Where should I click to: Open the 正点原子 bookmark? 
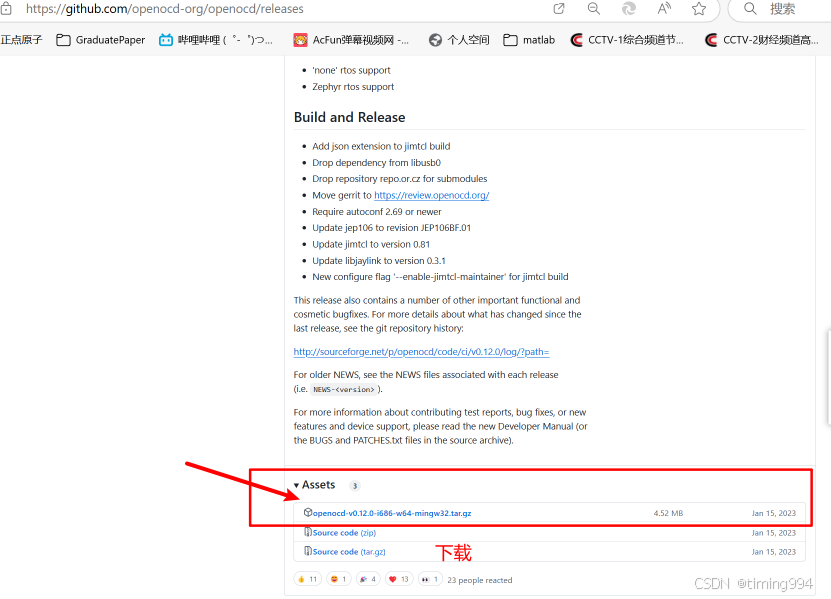[21, 40]
